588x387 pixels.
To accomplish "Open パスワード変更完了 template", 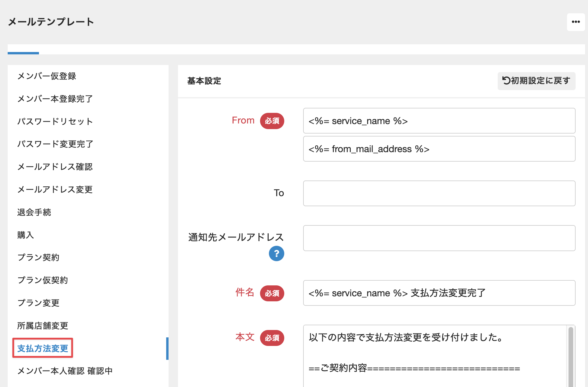I will [55, 144].
